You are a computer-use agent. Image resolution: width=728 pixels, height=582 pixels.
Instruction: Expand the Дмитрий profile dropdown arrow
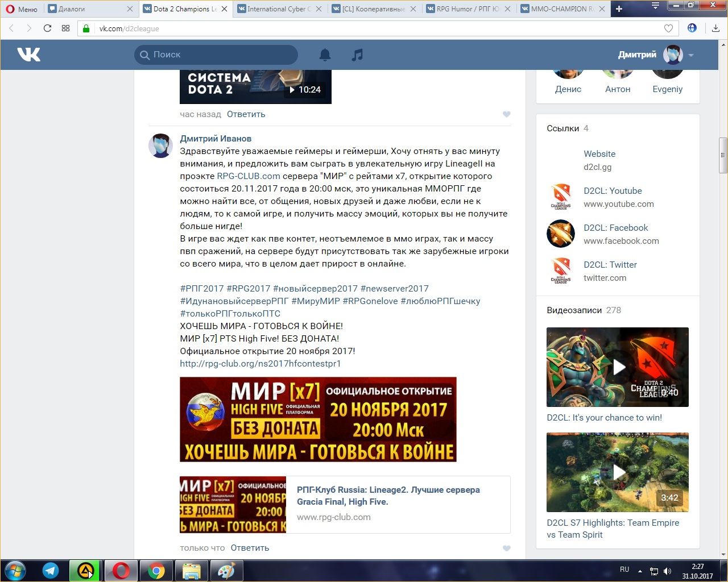click(691, 55)
